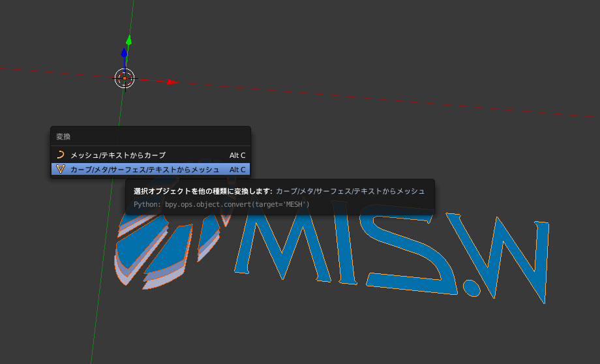The image size is (600, 364).
Task: Click the green Y-axis manipulator arrow
Action: click(x=129, y=40)
